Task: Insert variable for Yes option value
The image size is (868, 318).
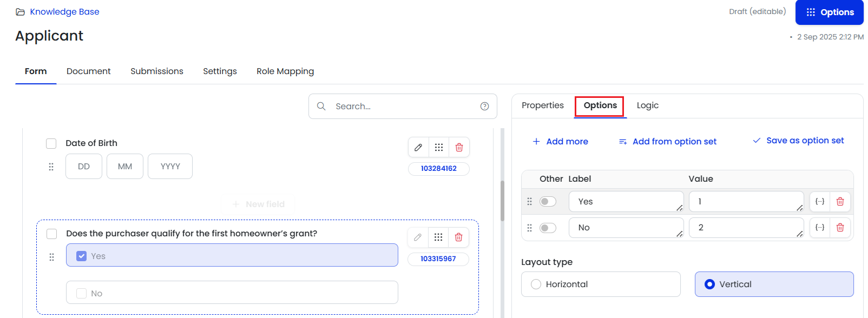Action: click(x=820, y=201)
